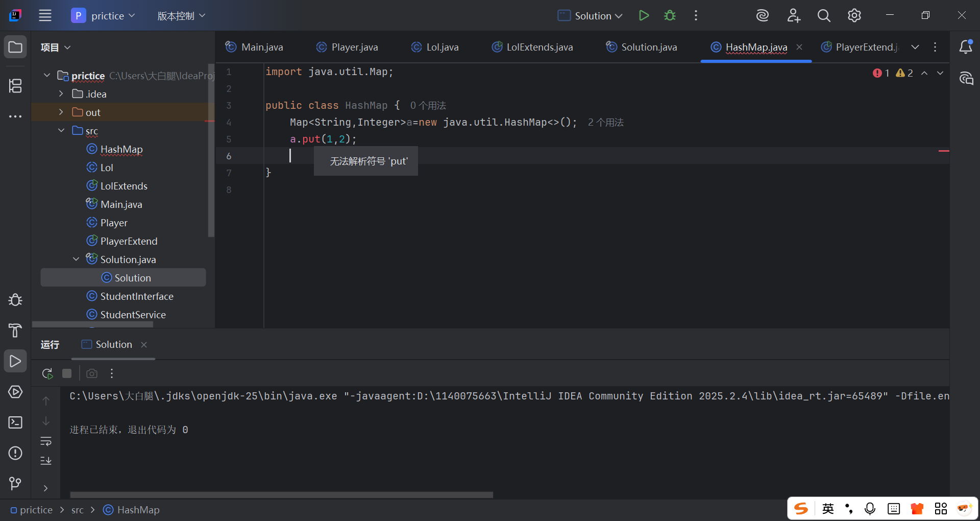Open editor tab options menu
This screenshot has height=521, width=980.
[x=935, y=47]
